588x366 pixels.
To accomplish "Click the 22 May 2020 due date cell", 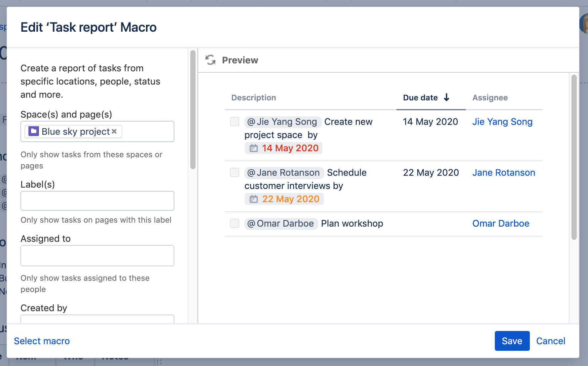I will tap(431, 173).
